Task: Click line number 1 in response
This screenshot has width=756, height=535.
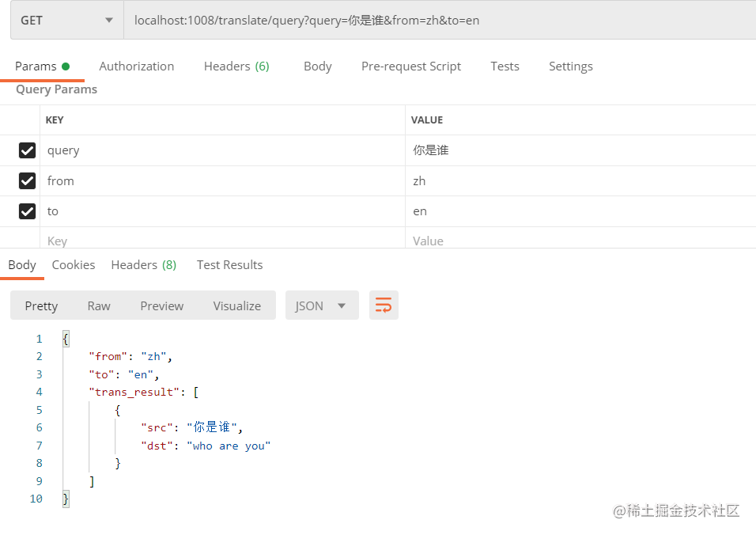Action: pos(39,340)
